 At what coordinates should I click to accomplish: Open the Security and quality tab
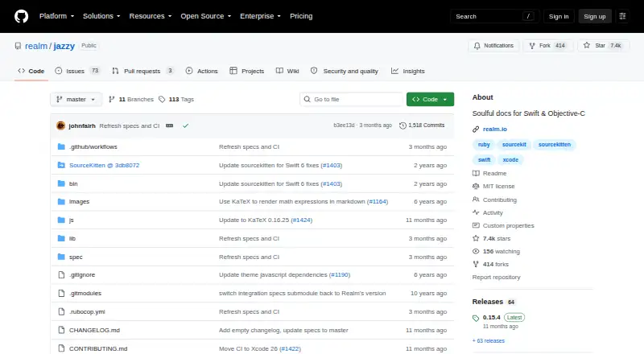point(345,71)
